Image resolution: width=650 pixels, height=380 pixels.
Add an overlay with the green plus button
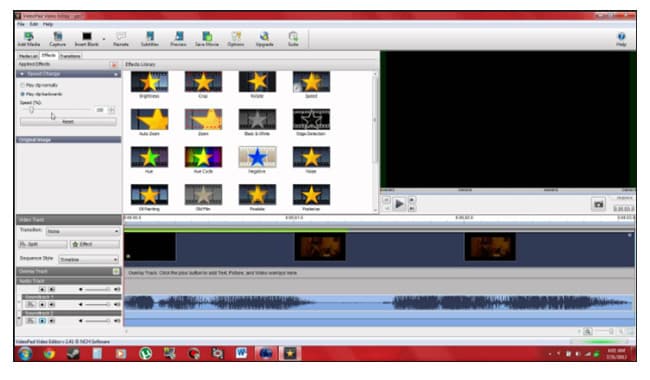(116, 271)
